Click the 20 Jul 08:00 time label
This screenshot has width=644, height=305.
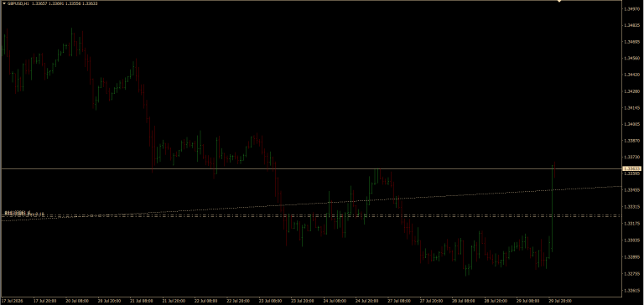click(x=77, y=301)
